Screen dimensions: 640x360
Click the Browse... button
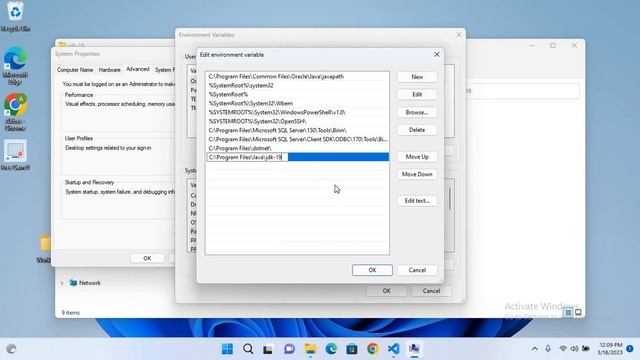coord(417,112)
